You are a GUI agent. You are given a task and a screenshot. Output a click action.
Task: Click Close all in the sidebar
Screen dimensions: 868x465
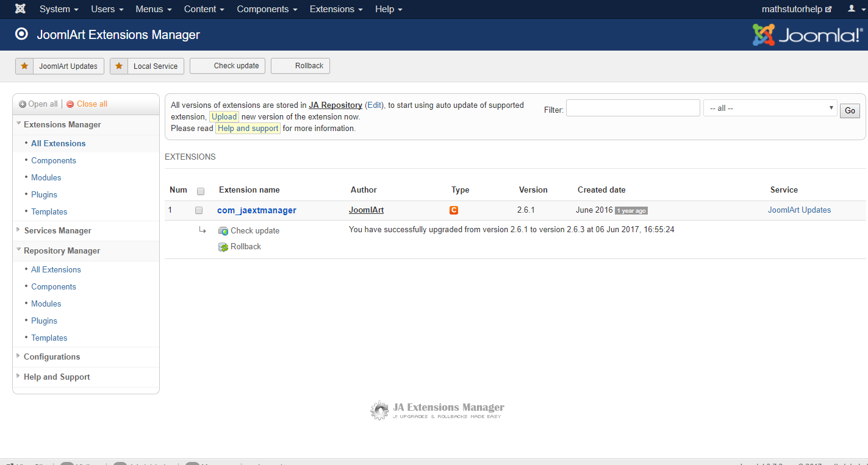click(87, 104)
